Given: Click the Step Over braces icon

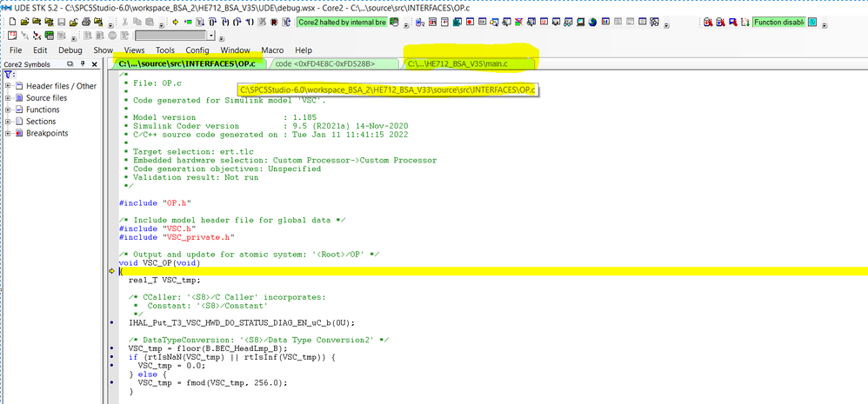Looking at the screenshot, I should 212,22.
